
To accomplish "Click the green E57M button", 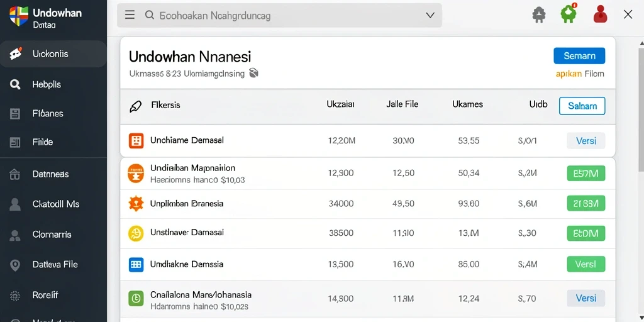I will tap(586, 174).
